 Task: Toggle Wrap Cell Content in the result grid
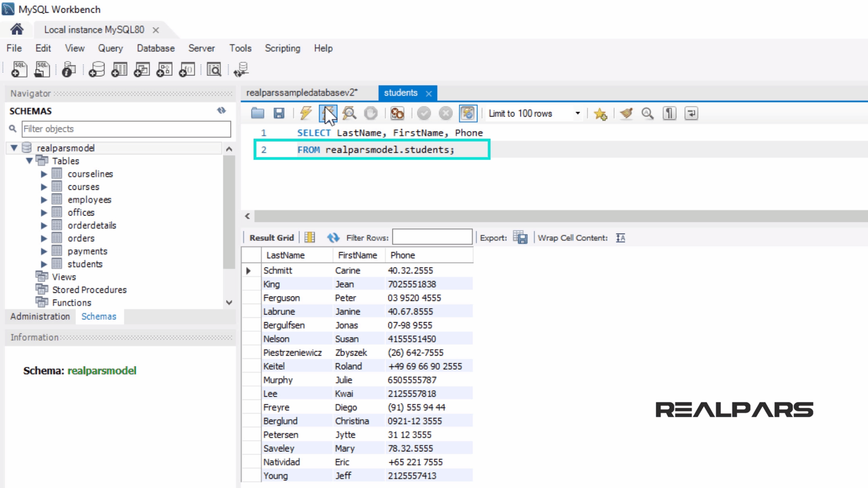click(x=620, y=237)
